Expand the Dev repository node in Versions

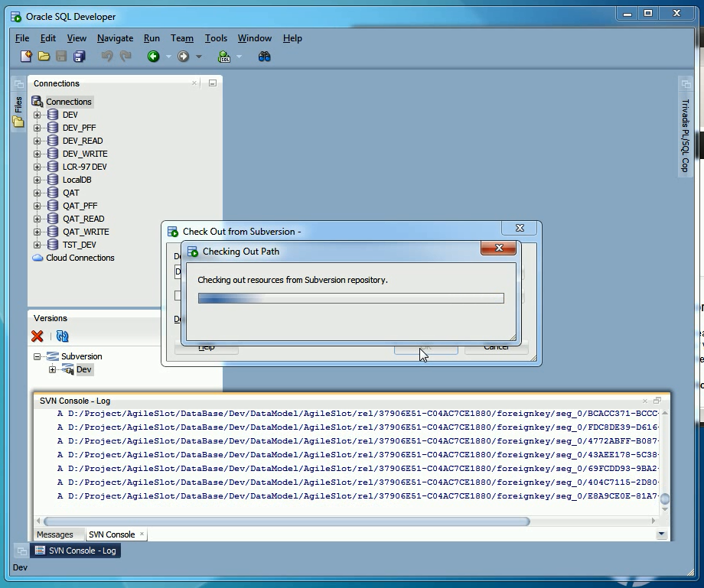pyautogui.click(x=53, y=369)
